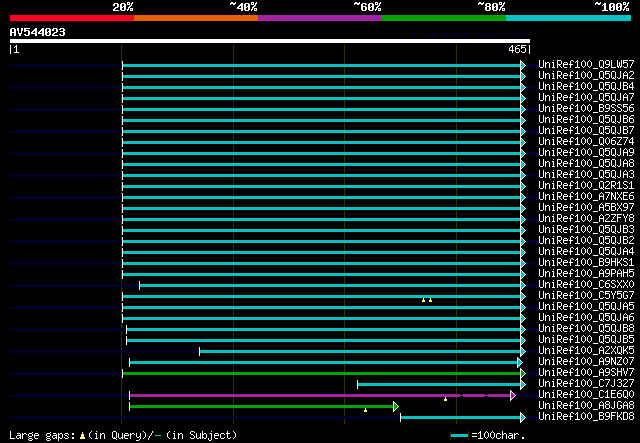The image size is (640, 443).
Task: Select the UniRef100_A2ZFY8 row label
Action: (x=586, y=218)
